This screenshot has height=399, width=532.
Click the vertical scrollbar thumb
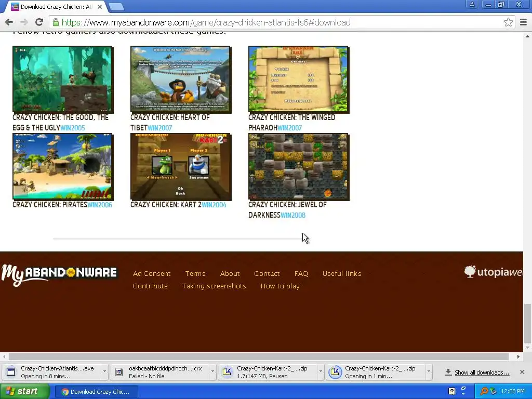tap(528, 324)
